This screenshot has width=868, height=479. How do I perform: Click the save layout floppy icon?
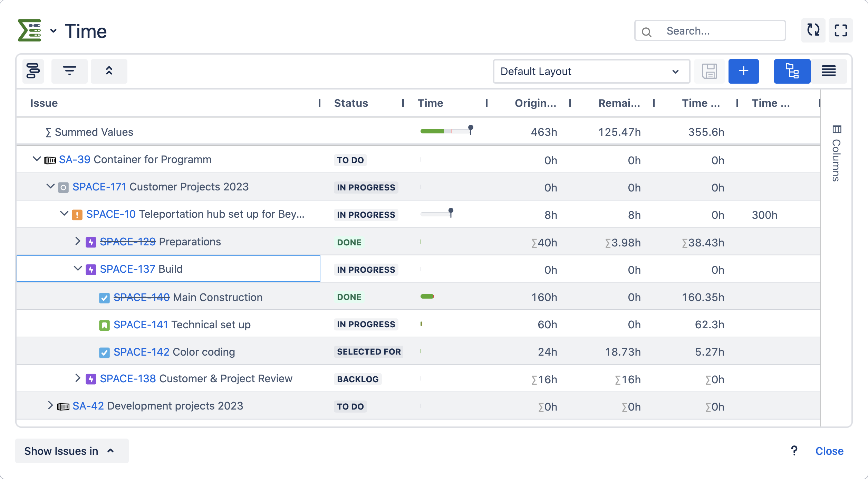pos(709,71)
